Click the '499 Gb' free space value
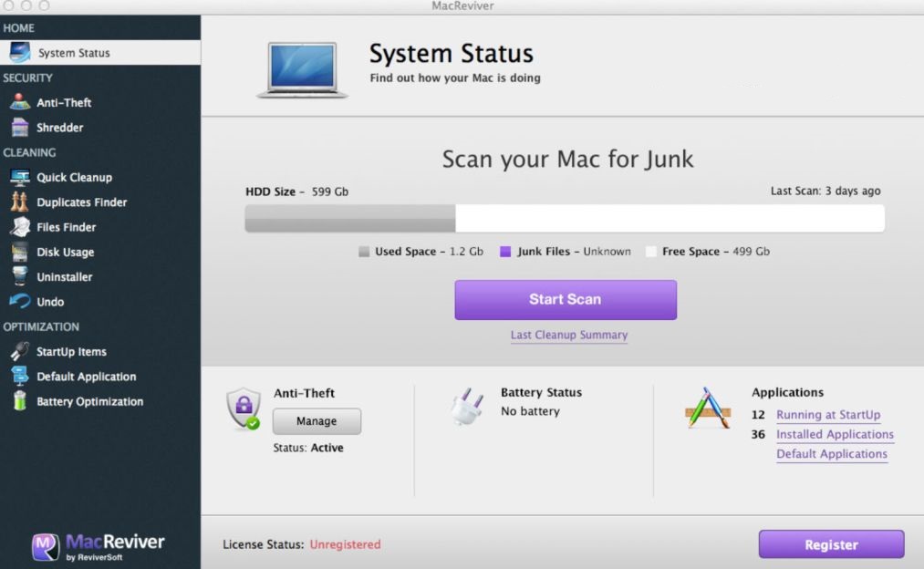This screenshot has height=569, width=924. click(x=751, y=252)
